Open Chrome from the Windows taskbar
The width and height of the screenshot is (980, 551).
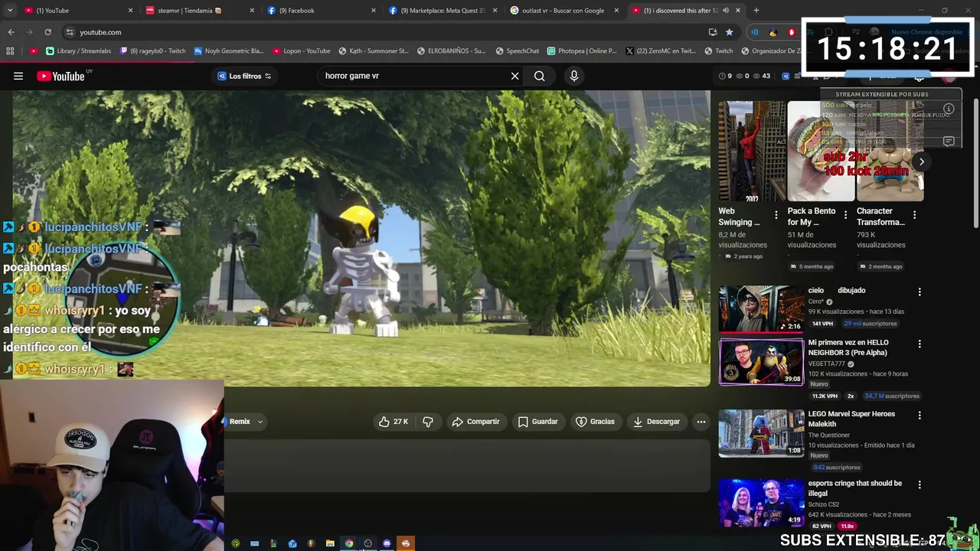point(349,543)
